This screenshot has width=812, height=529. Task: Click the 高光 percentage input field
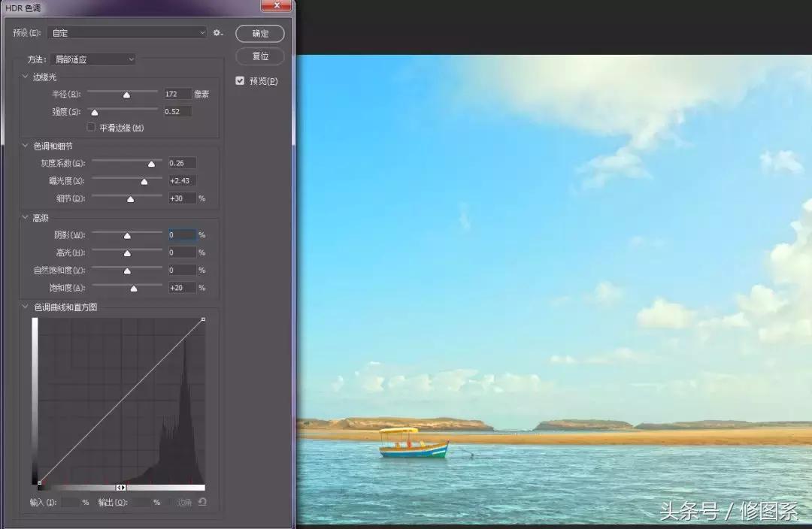182,252
